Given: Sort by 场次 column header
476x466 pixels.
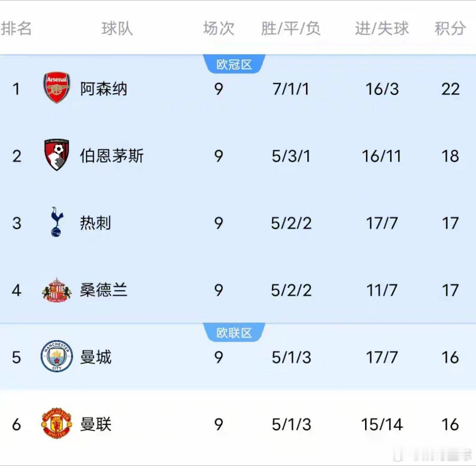Looking at the screenshot, I should [x=218, y=28].
